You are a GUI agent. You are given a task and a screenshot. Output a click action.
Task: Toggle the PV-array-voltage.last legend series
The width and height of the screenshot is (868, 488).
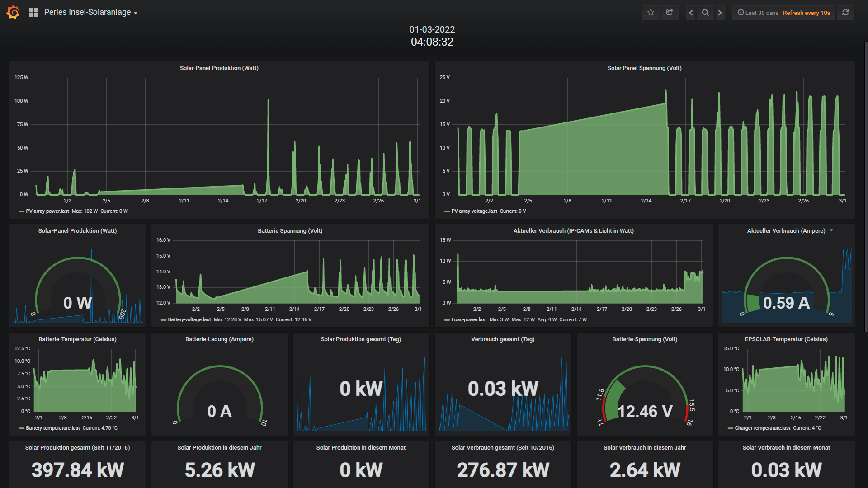pos(474,211)
